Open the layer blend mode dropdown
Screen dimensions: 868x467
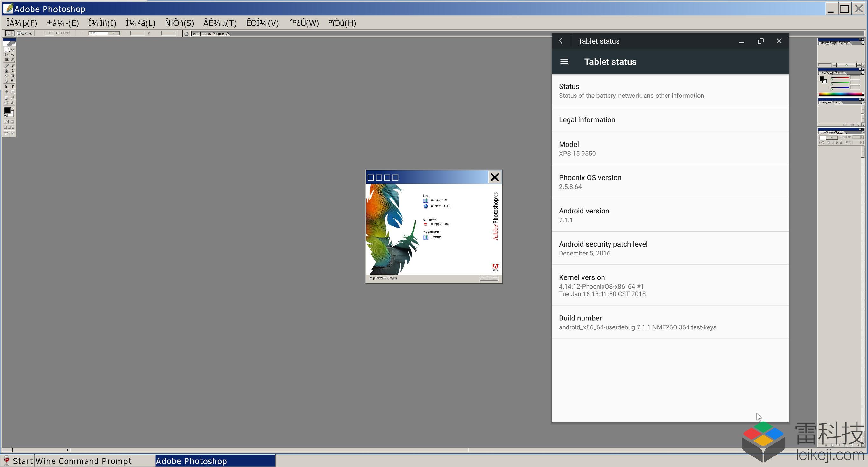[x=829, y=138]
